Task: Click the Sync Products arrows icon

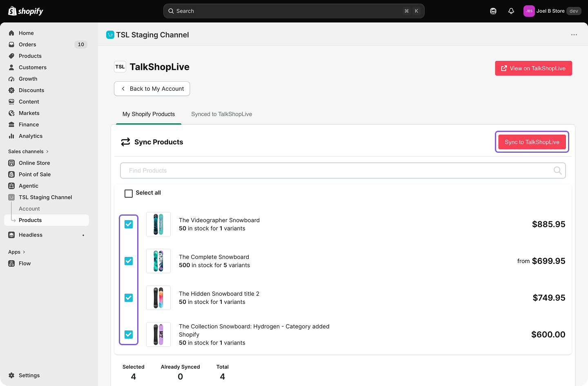Action: [x=125, y=142]
